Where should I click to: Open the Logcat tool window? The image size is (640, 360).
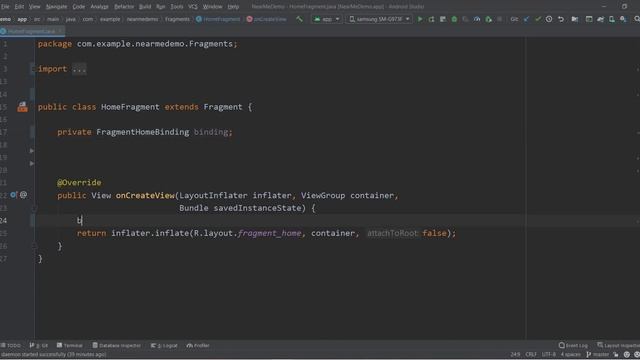pyautogui.click(x=164, y=345)
